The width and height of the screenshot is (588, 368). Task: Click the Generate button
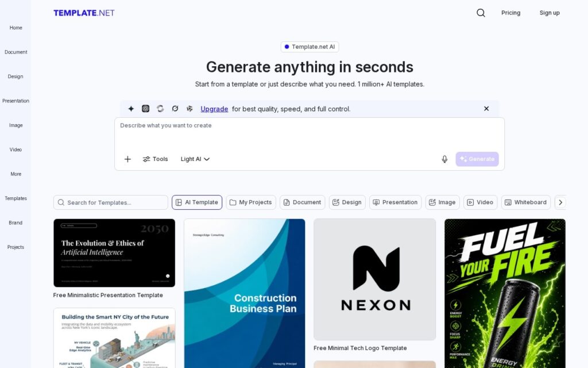477,159
